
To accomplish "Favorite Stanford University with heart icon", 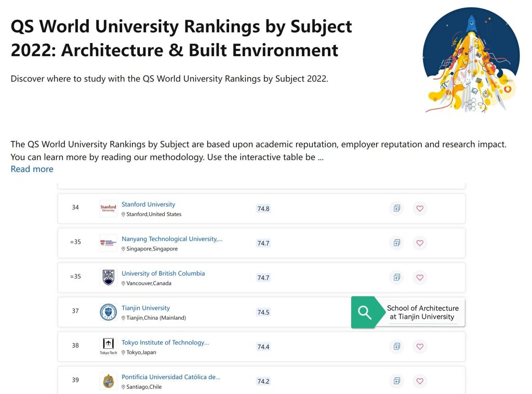I will click(x=420, y=209).
